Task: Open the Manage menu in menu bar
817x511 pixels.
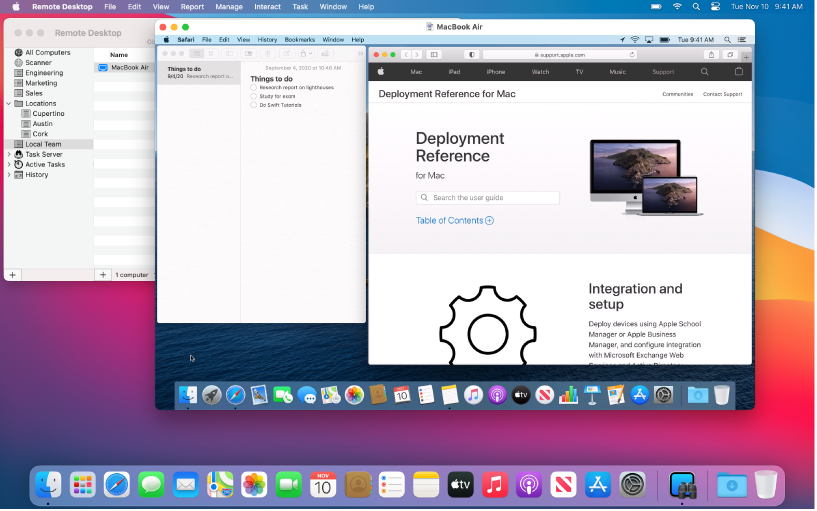Action: point(229,7)
